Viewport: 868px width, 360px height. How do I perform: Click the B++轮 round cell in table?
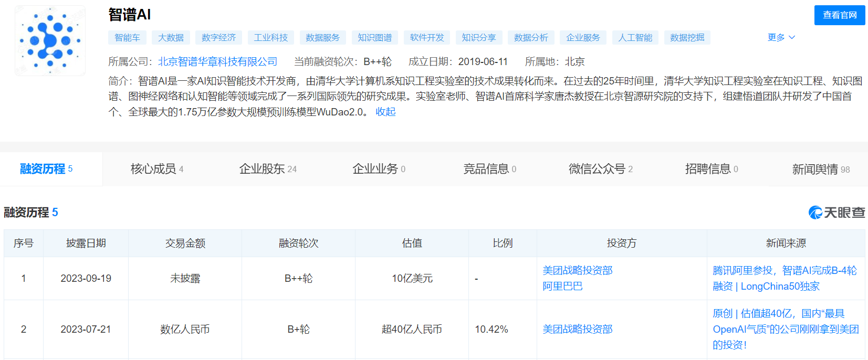coord(298,279)
